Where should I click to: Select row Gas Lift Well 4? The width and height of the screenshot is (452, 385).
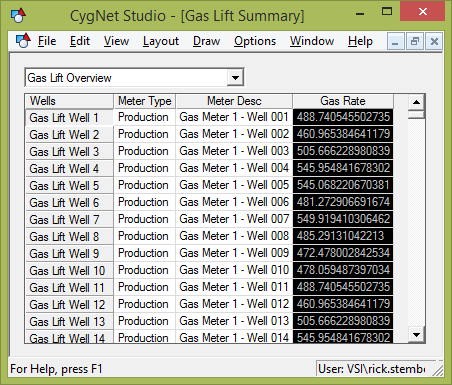pos(69,169)
